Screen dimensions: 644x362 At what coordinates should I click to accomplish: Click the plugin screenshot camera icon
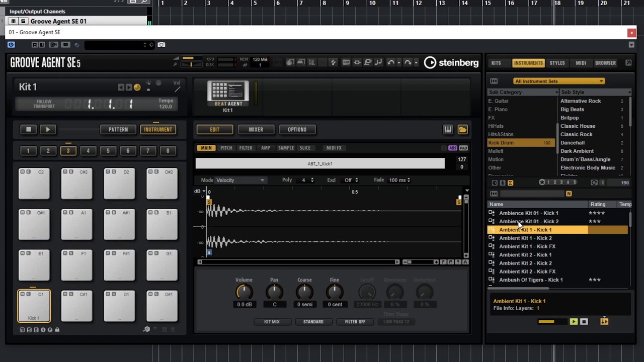point(162,45)
